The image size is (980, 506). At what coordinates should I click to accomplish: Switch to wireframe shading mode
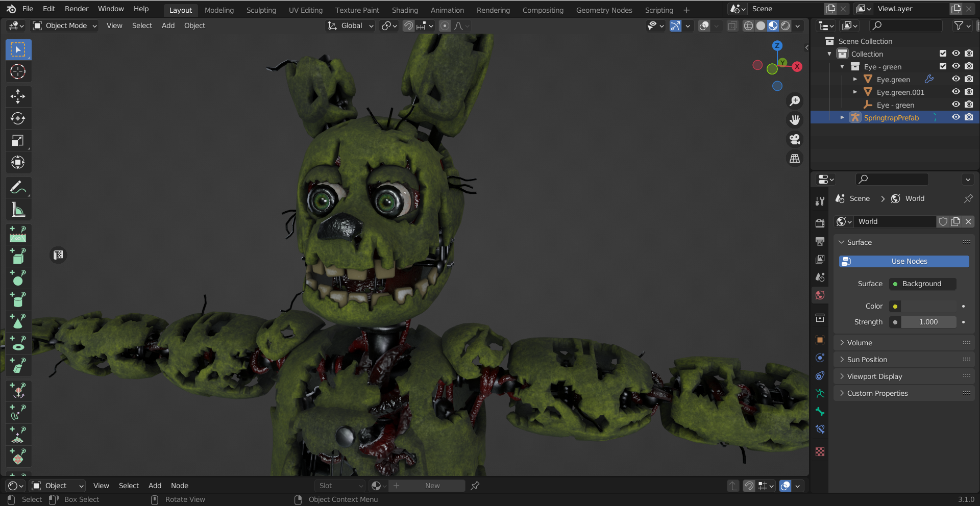(748, 26)
